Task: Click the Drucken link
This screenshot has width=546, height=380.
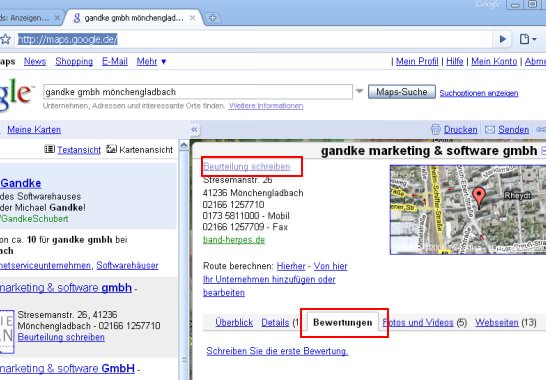Action: [x=460, y=130]
